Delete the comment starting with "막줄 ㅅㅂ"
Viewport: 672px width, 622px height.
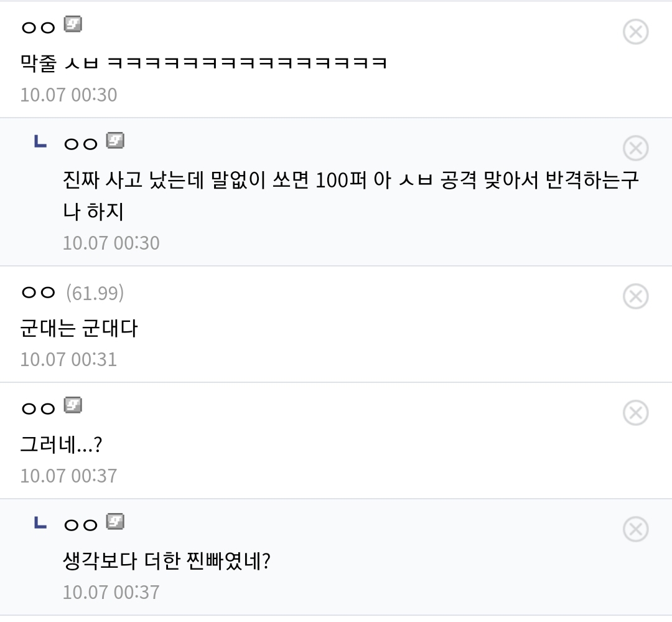pyautogui.click(x=635, y=32)
